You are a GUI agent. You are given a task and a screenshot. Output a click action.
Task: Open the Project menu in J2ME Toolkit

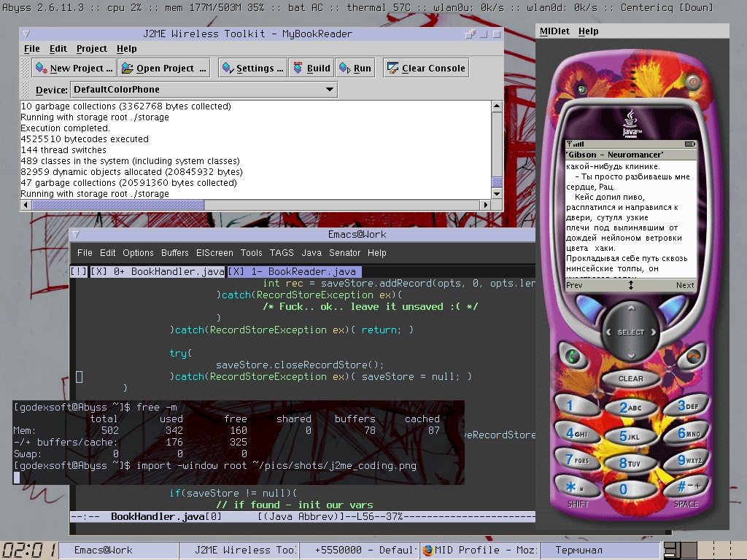pos(91,49)
